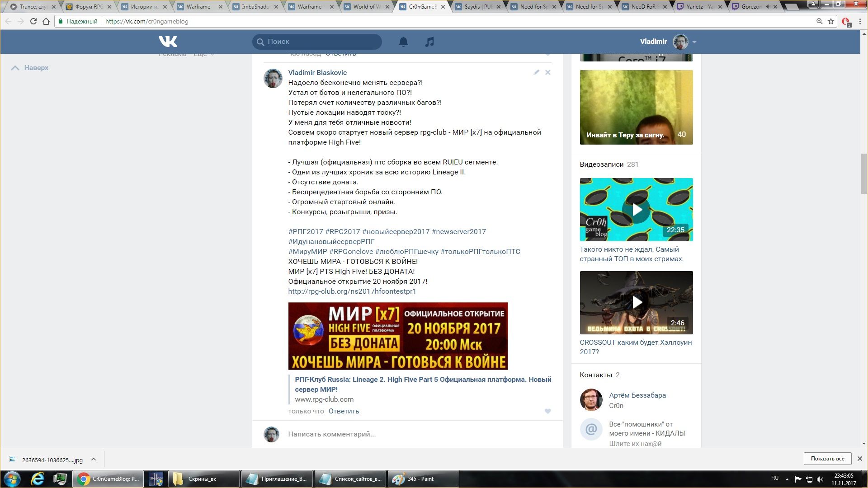This screenshot has height=488, width=868.
Task: Expand Vladimir profile dropdown menu
Action: click(x=694, y=42)
